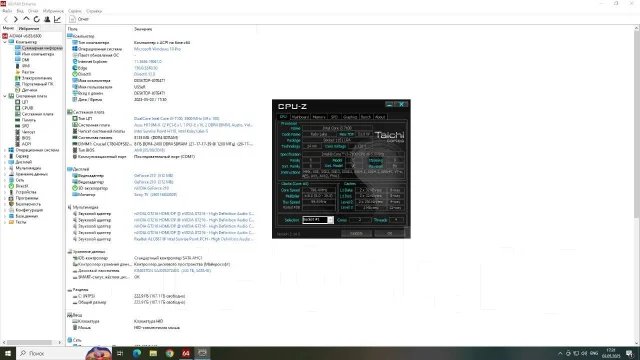Screen dimensions: 640x360
Task: Expand the Мультимедиа tree node
Action: point(5,168)
